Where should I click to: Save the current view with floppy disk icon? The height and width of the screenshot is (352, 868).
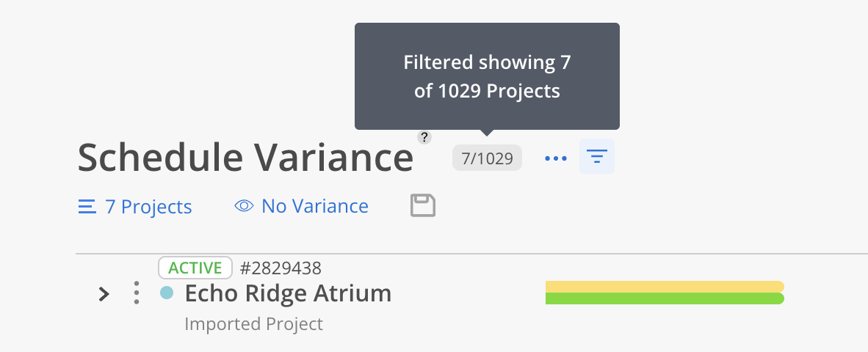click(x=423, y=205)
